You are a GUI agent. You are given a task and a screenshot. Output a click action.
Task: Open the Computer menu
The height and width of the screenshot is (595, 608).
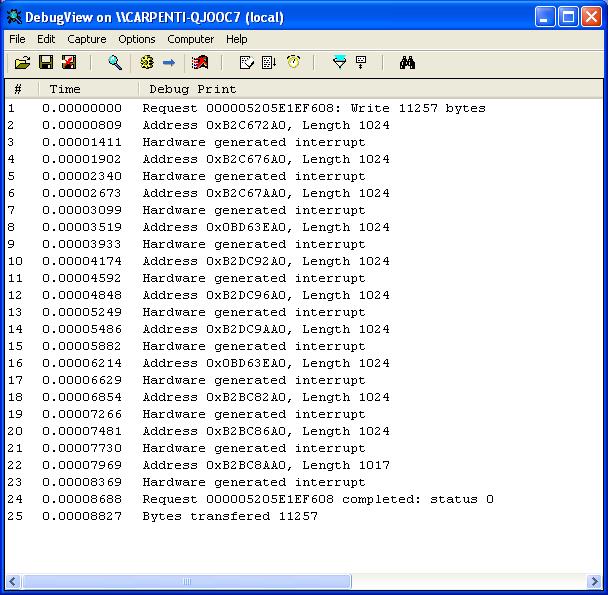click(x=190, y=39)
